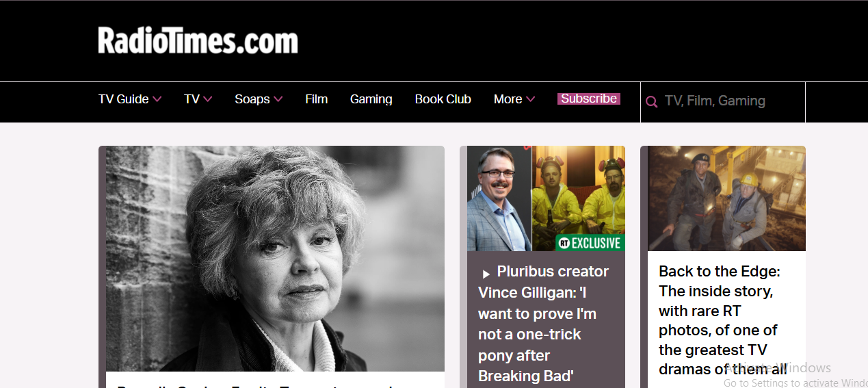Click the RT Exclusive badge on Gilligan image
This screenshot has width=868, height=388.
tap(589, 243)
